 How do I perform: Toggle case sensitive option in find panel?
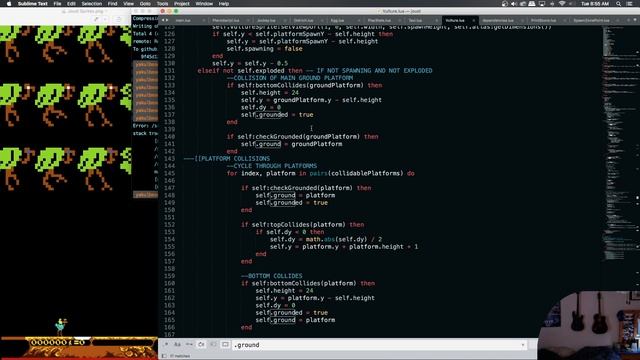[x=178, y=344]
